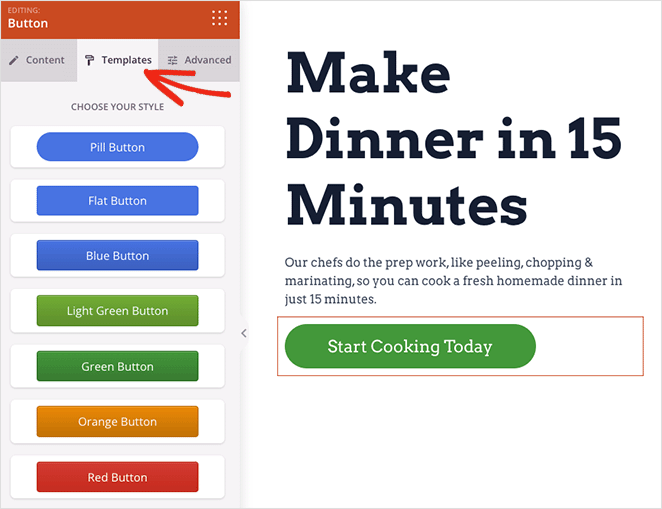Collapse the sidebar with the chevron arrow
This screenshot has width=662, height=509.
pos(244,333)
